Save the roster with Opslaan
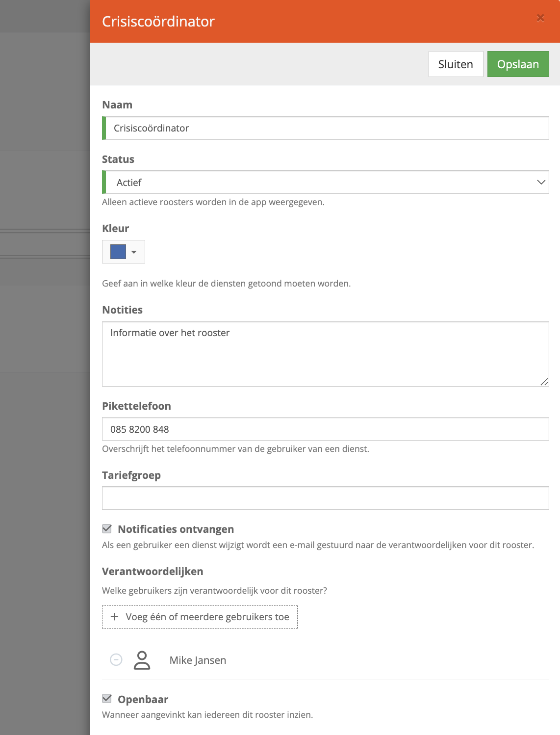Screen dimensions: 560x735 tap(518, 64)
